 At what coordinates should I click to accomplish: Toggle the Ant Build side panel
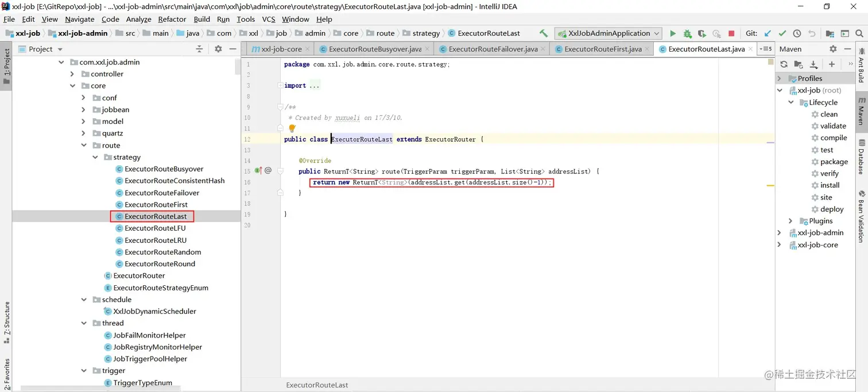click(861, 64)
